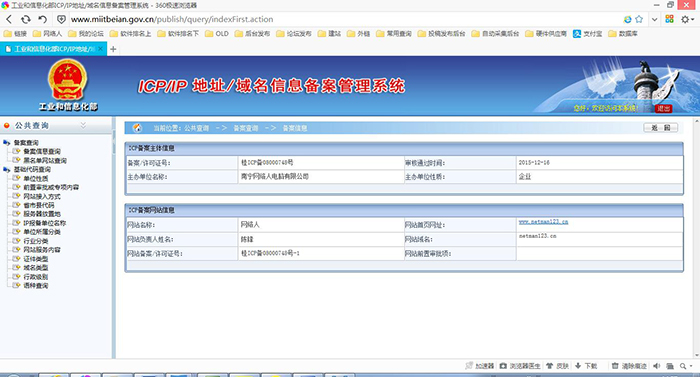Toggle the speaker mute icon in status bar

tap(656, 366)
